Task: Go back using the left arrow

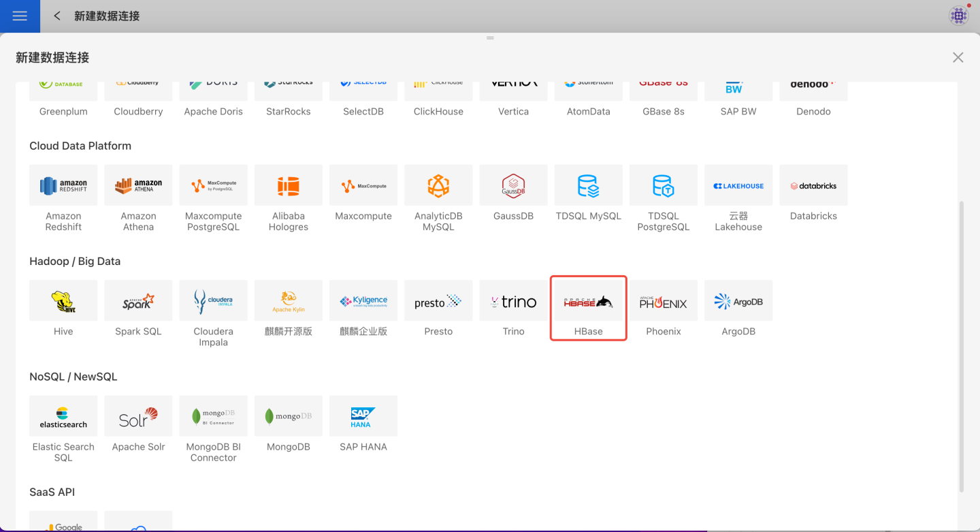Action: (57, 16)
